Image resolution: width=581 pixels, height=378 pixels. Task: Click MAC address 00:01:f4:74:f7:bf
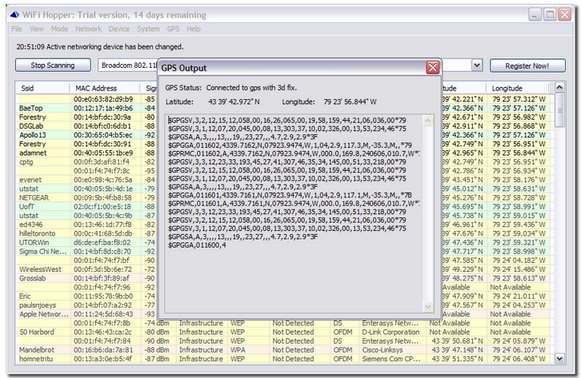click(x=102, y=260)
